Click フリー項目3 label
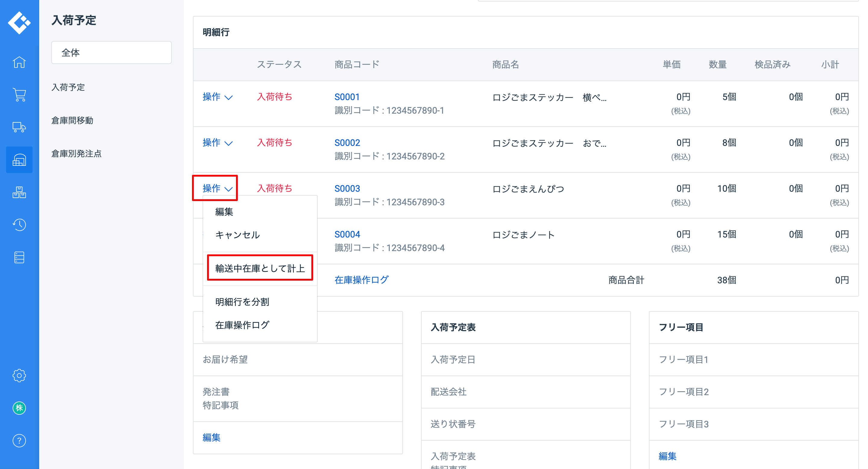The height and width of the screenshot is (469, 868). click(x=684, y=424)
